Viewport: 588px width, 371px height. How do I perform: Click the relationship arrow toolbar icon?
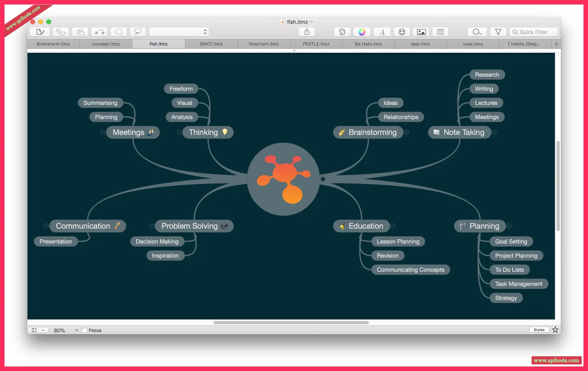click(99, 32)
